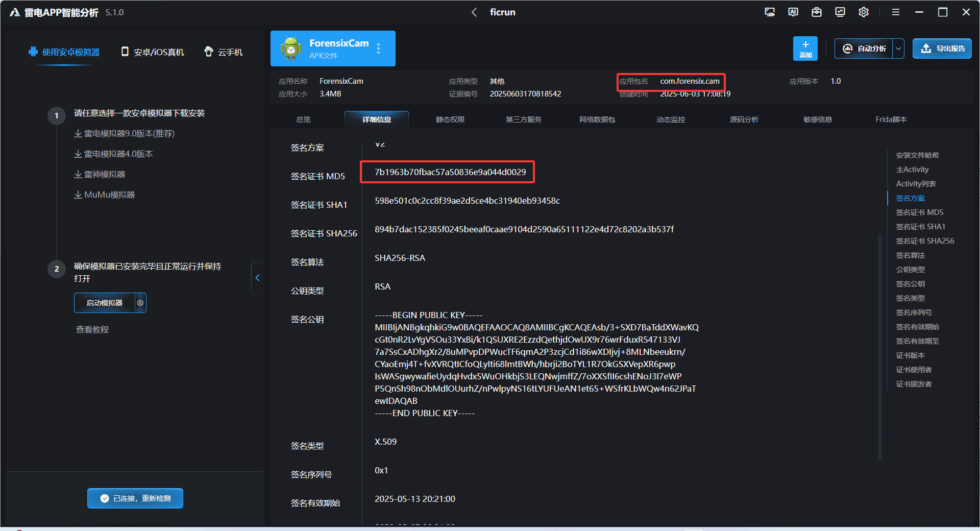Image resolution: width=980 pixels, height=531 pixels.
Task: Jump to 签名算法 in right outline
Action: pyautogui.click(x=910, y=255)
